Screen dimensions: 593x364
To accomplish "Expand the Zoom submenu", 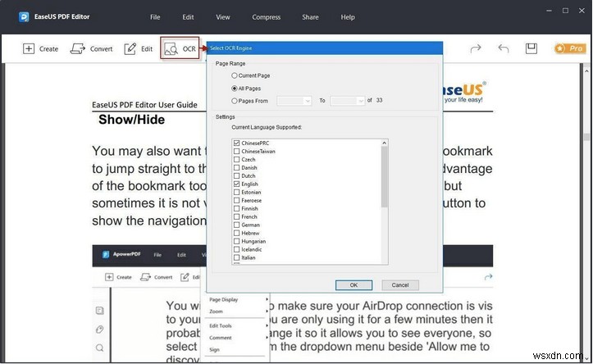I will [x=238, y=312].
